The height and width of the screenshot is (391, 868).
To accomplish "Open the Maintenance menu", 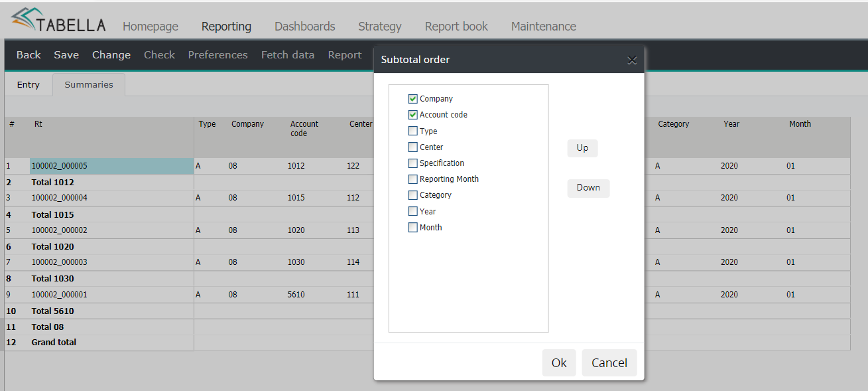I will [x=544, y=27].
